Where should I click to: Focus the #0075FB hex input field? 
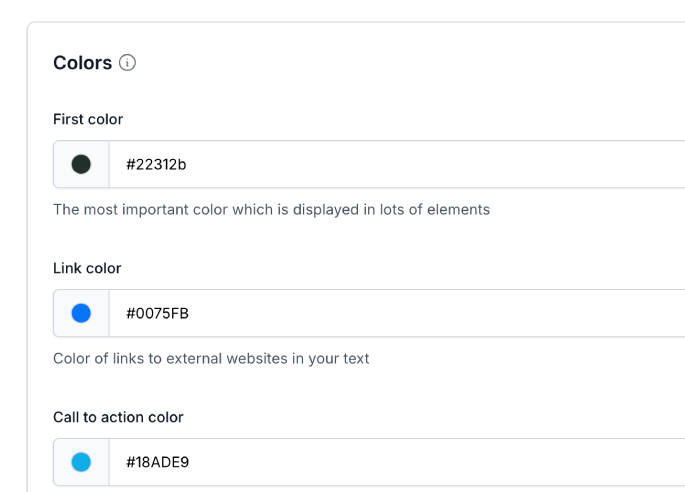click(400, 313)
